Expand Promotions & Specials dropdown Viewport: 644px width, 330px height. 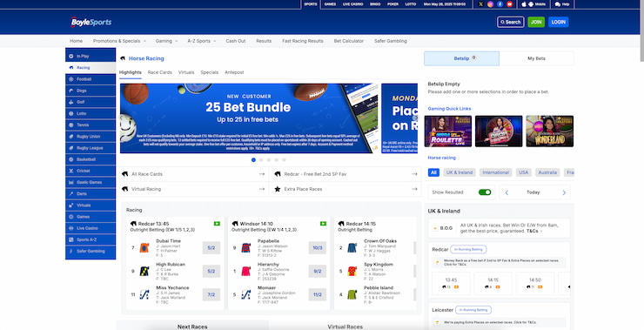coord(119,41)
